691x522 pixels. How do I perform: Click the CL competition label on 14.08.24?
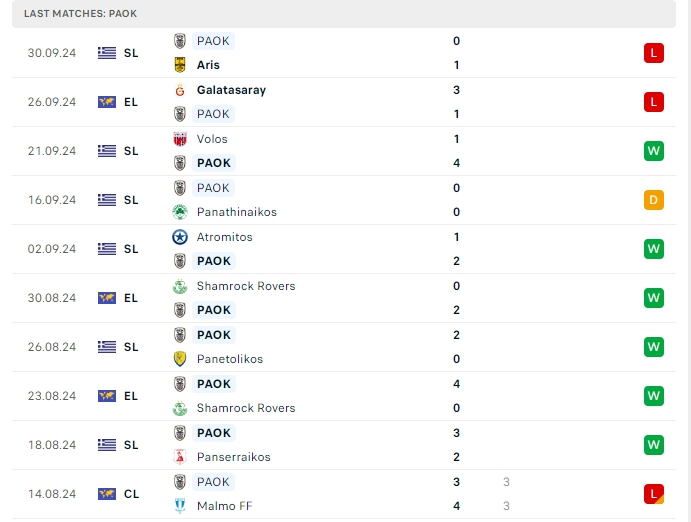(131, 494)
